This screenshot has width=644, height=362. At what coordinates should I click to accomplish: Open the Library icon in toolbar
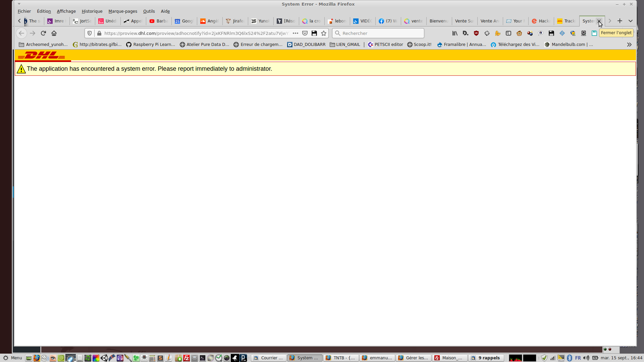coord(455,33)
